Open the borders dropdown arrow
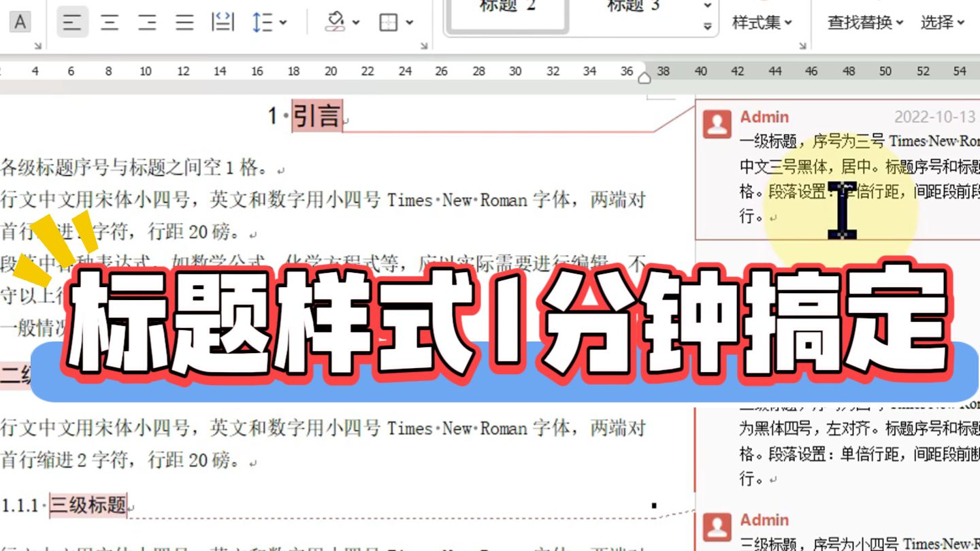Image resolution: width=980 pixels, height=551 pixels. tap(409, 22)
